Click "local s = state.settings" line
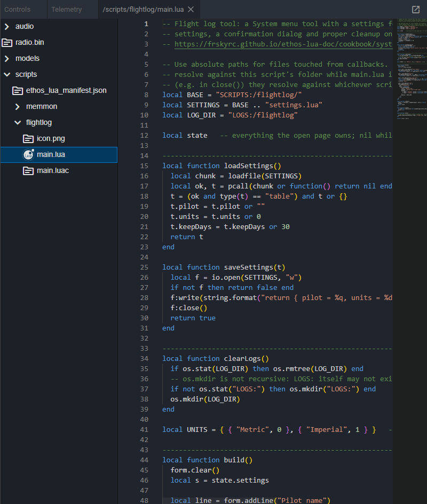The width and height of the screenshot is (427, 504). [x=220, y=481]
